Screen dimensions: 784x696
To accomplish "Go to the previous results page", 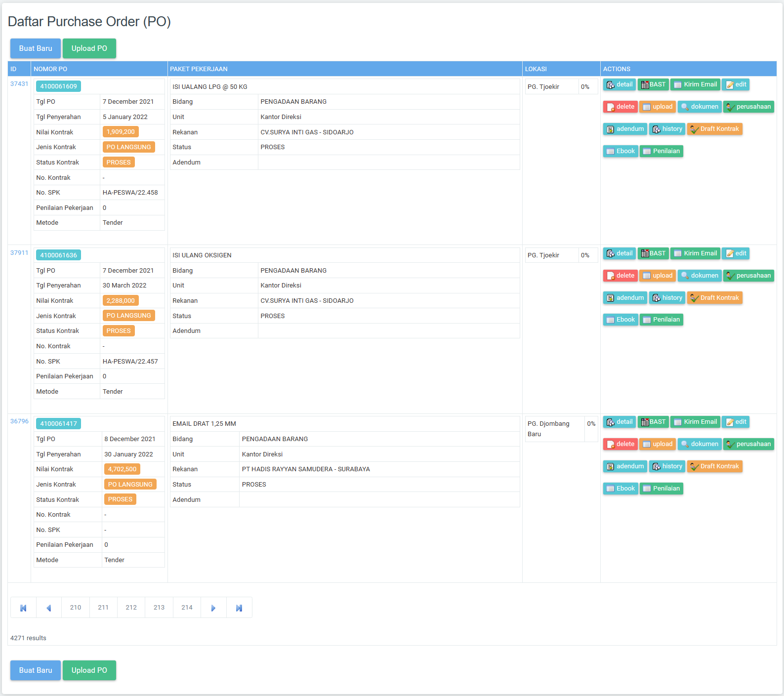I will [x=49, y=608].
